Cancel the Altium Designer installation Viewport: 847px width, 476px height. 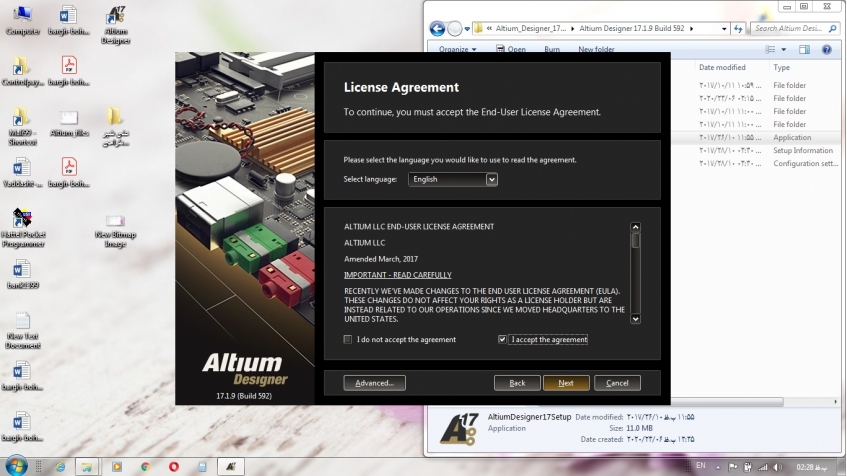tap(617, 383)
